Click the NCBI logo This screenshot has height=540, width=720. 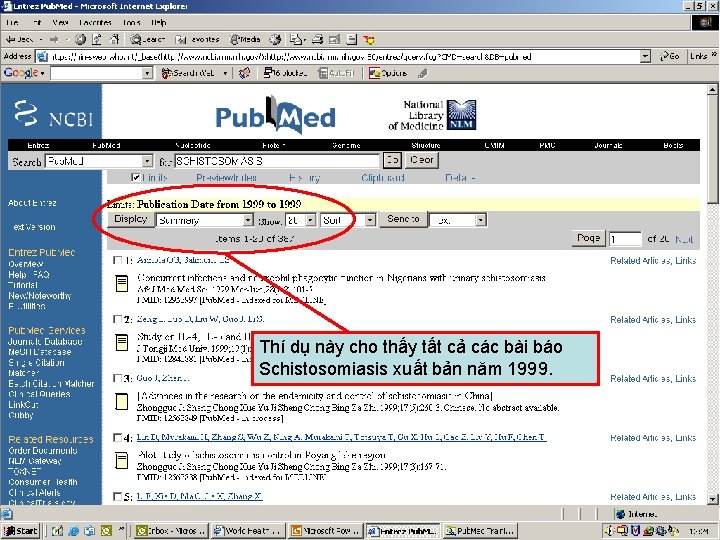[53, 114]
